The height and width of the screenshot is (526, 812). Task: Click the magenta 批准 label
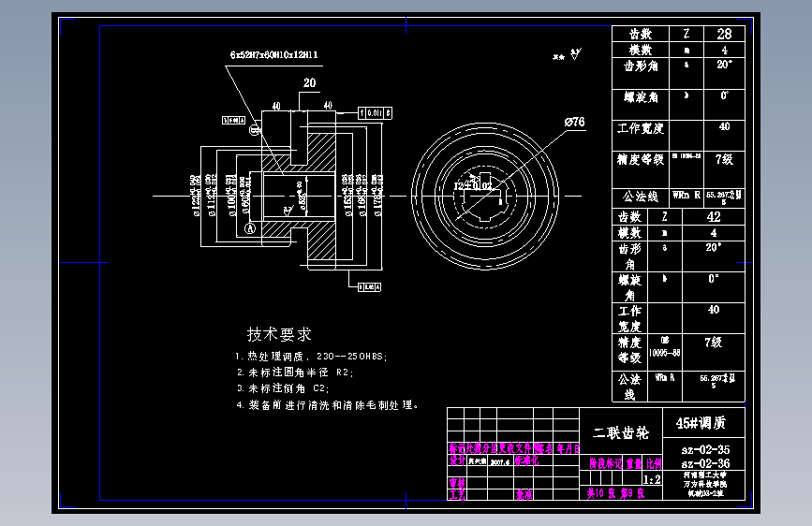click(524, 495)
